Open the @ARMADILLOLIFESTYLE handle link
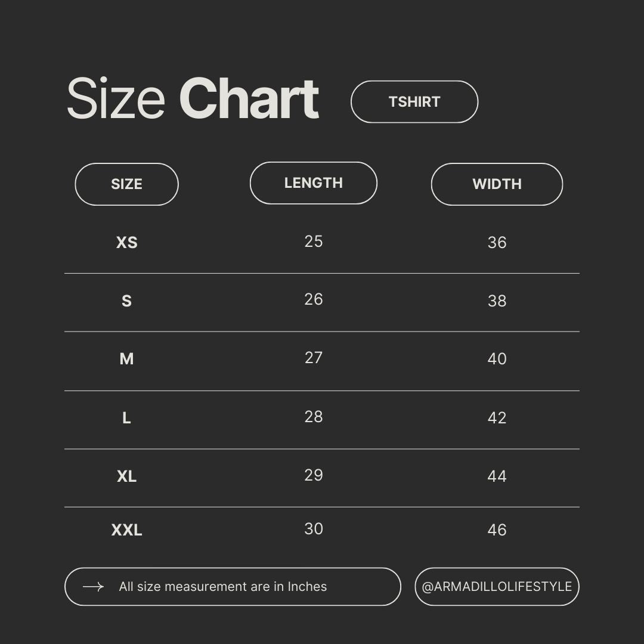Image resolution: width=644 pixels, height=644 pixels. click(497, 587)
